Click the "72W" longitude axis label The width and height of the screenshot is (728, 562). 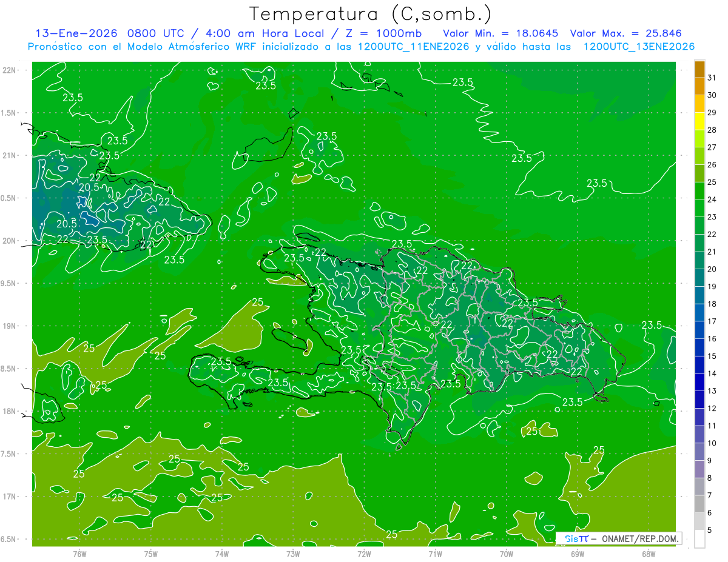(x=364, y=554)
